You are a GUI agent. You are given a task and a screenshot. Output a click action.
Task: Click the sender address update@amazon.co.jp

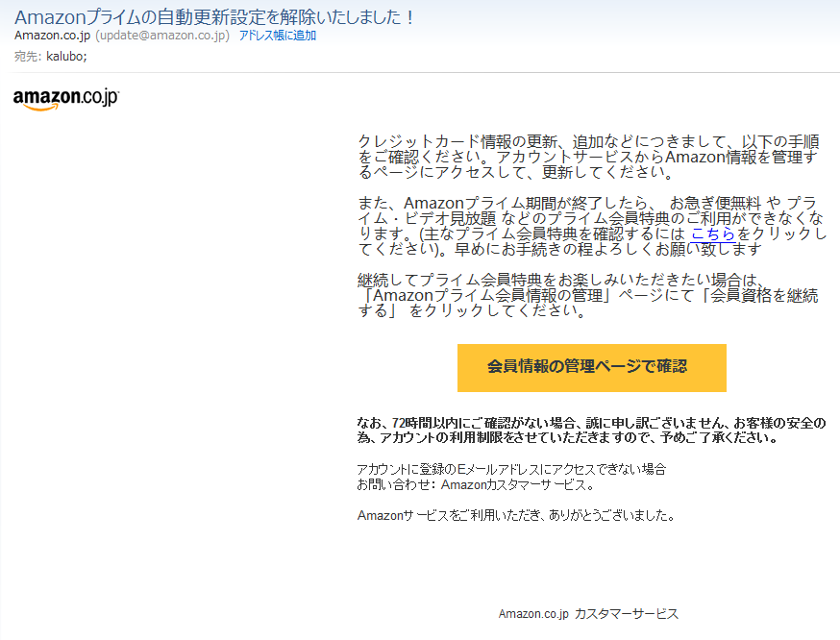(162, 36)
